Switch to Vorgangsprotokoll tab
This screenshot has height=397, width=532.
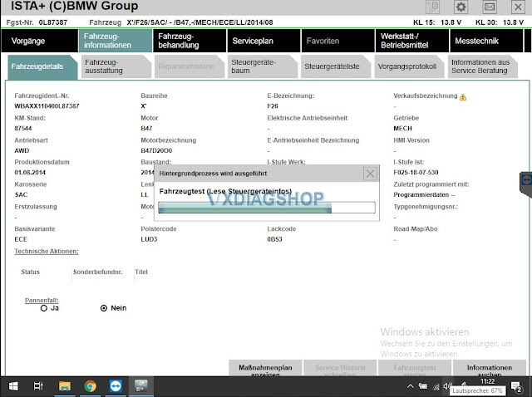[409, 66]
